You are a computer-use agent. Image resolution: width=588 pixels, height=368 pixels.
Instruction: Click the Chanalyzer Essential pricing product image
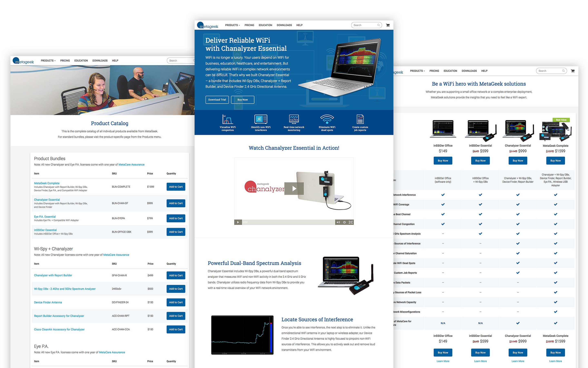[518, 130]
